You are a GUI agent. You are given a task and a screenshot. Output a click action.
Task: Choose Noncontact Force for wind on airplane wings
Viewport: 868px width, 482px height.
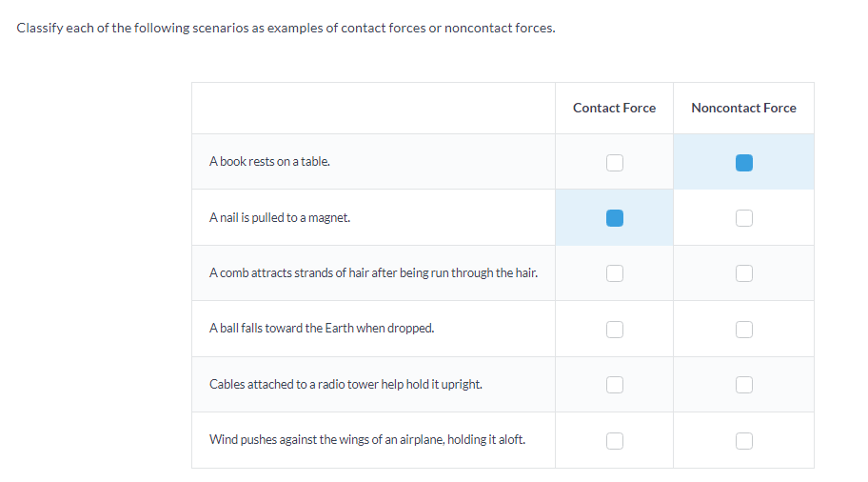tap(744, 440)
